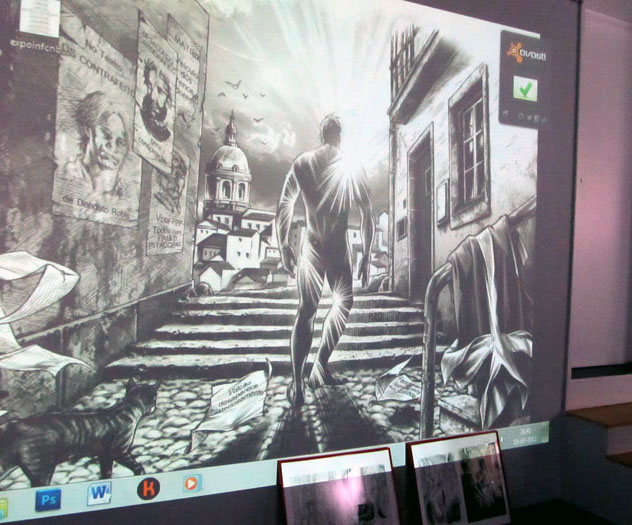This screenshot has height=525, width=632.
Task: Open the media player taskbar icon
Action: [192, 483]
